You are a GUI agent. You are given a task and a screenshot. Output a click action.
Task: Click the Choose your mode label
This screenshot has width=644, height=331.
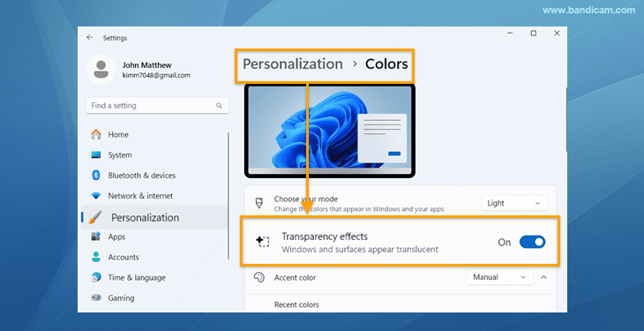(x=306, y=199)
